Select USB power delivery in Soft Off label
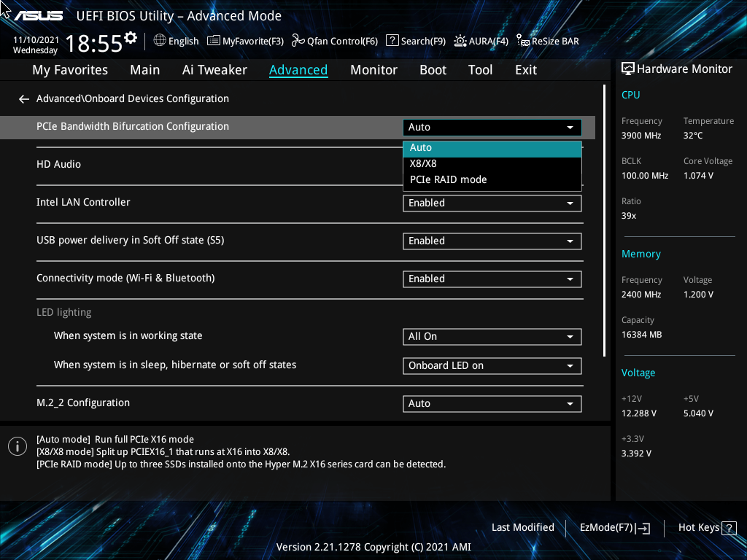 click(130, 241)
